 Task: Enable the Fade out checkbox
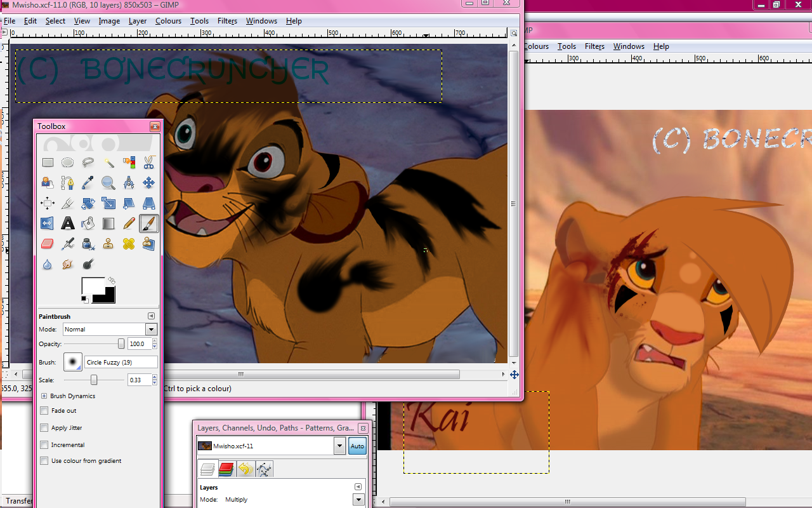(x=44, y=411)
